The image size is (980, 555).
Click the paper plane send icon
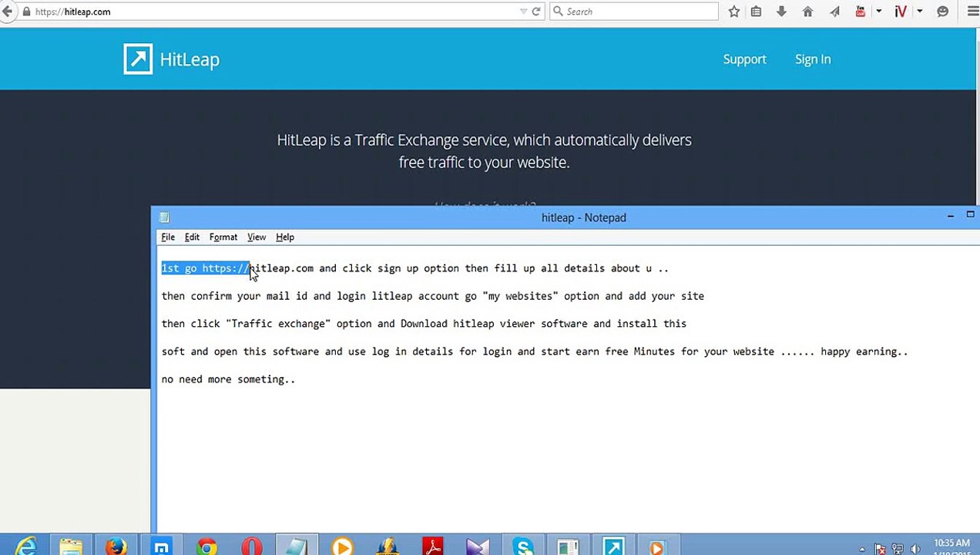click(x=834, y=12)
